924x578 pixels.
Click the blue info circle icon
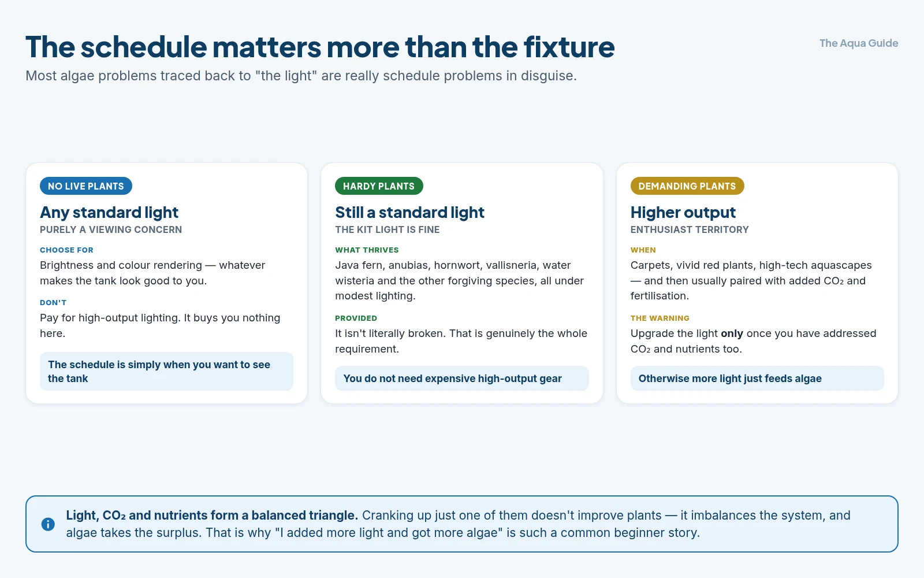pos(48,524)
